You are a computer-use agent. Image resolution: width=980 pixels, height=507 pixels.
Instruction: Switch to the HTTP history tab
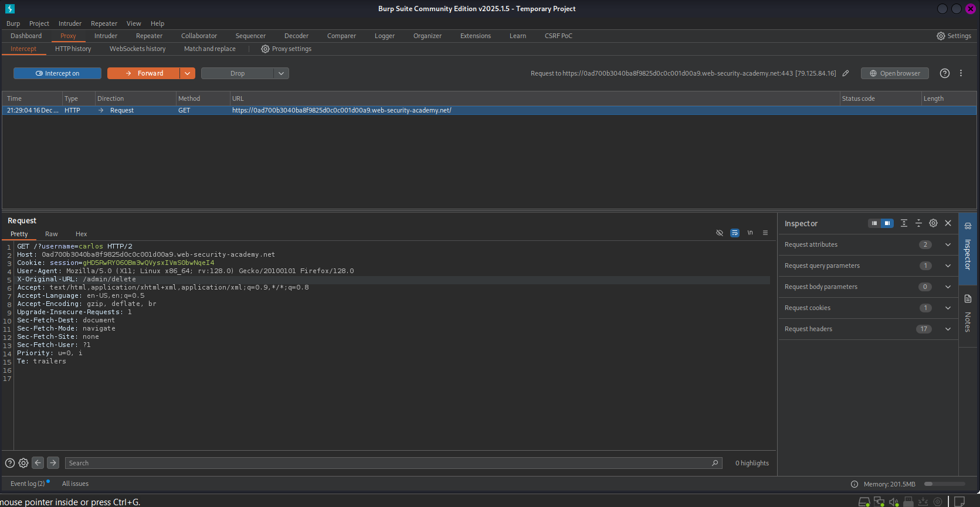coord(73,49)
